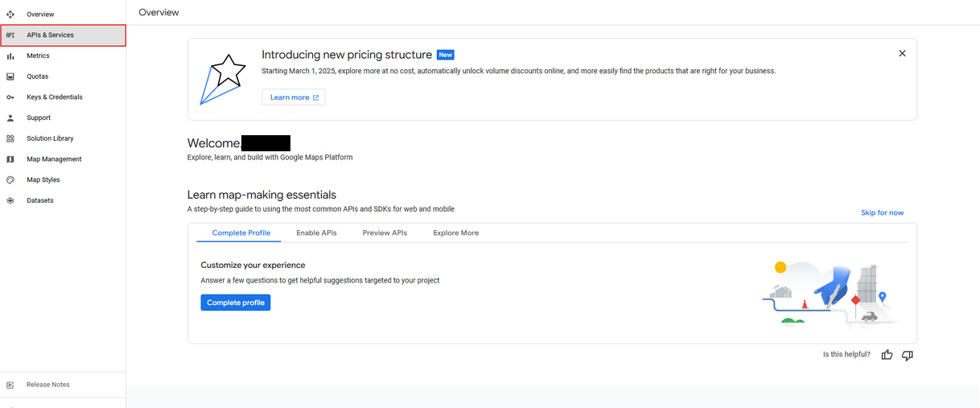
Task: Click the Customize your experience text
Action: (x=253, y=265)
